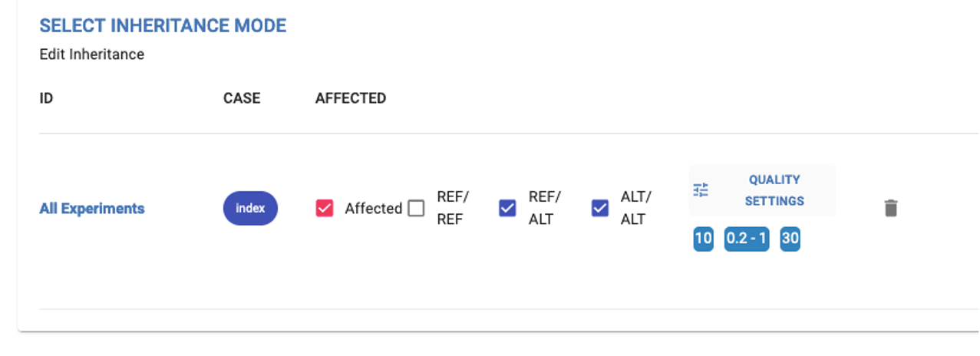980x356 pixels.
Task: Click the blue index case chip
Action: (250, 208)
